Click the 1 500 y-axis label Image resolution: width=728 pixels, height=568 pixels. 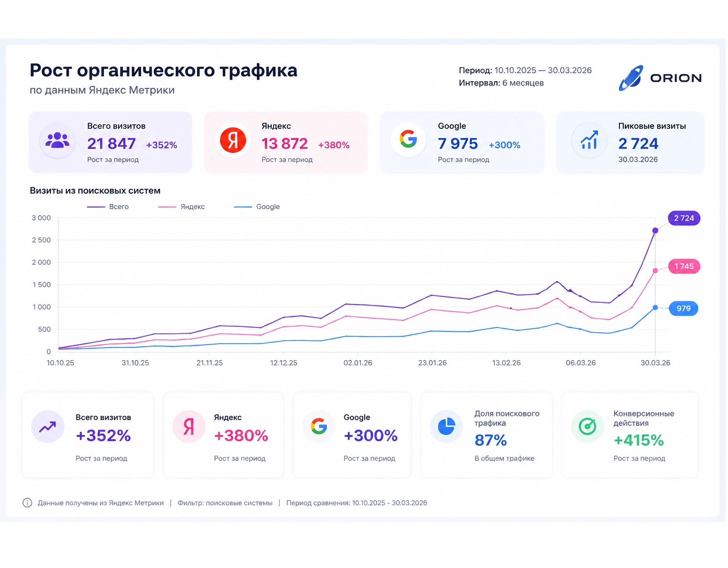[x=41, y=285]
